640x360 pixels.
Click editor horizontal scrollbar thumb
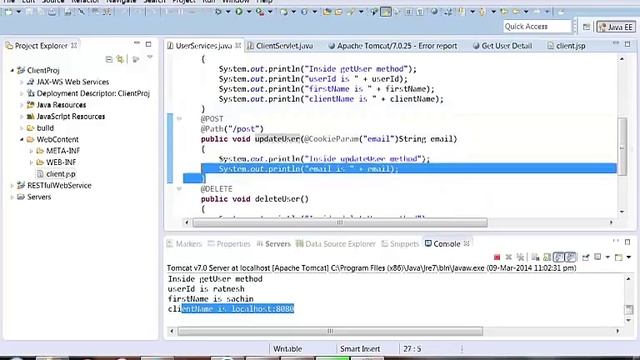coord(340,222)
